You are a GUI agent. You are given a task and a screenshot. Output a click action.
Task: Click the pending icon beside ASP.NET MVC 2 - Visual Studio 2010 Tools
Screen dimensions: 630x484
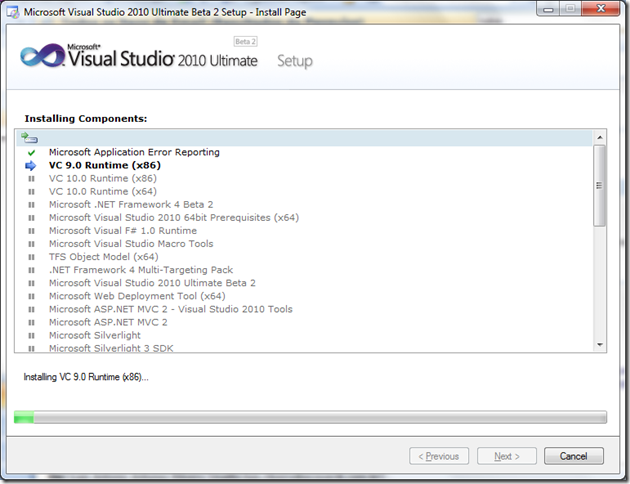(31, 309)
